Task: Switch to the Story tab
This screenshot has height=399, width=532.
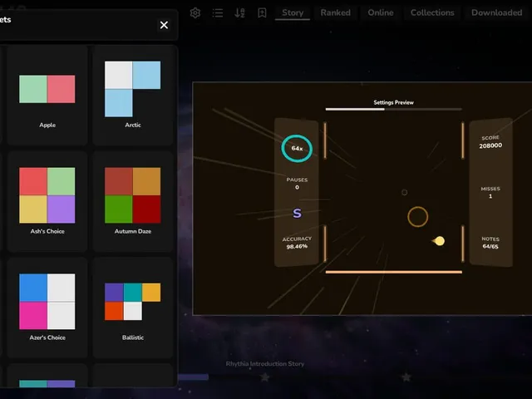Action: (293, 13)
